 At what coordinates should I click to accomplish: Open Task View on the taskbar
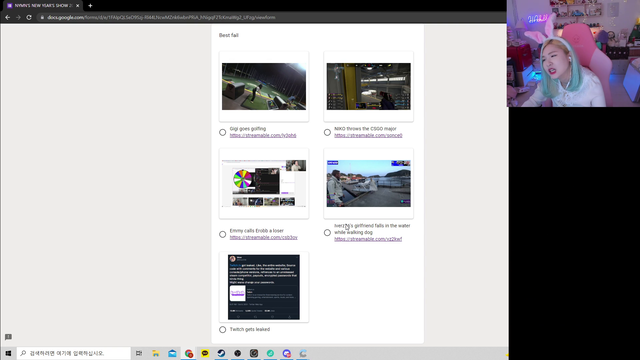tap(139, 353)
